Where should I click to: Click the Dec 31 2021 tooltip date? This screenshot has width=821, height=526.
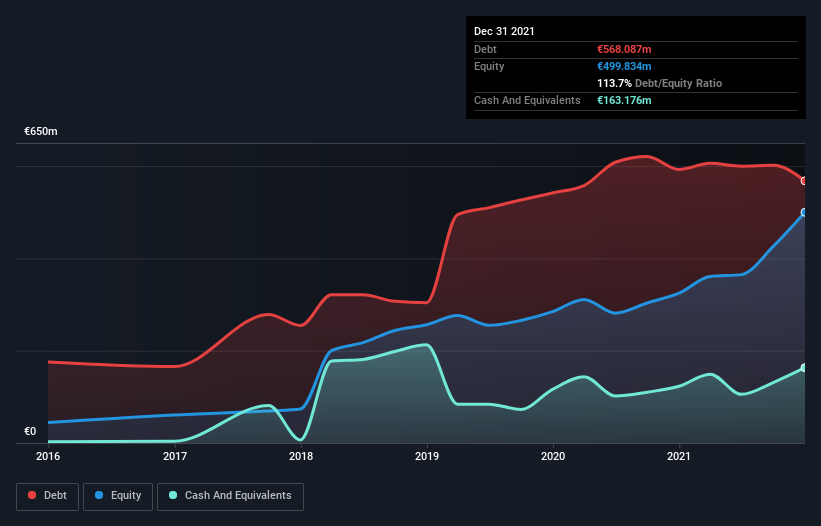[504, 31]
